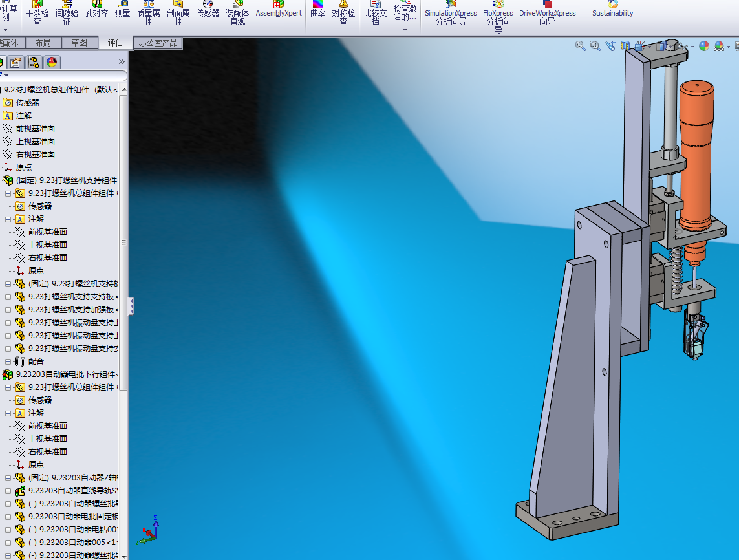Image resolution: width=739 pixels, height=560 pixels.
Task: Open the 检查激活的 dropdown arrow
Action: (x=405, y=30)
